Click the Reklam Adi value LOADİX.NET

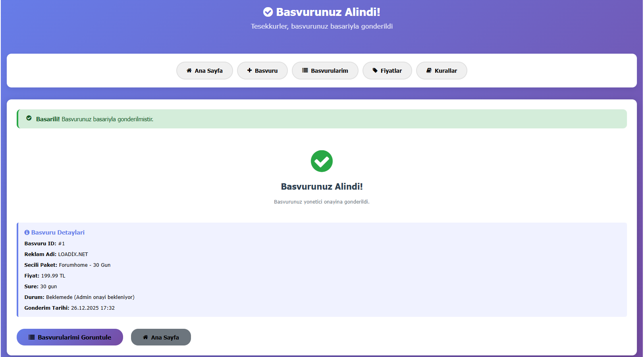tap(73, 254)
